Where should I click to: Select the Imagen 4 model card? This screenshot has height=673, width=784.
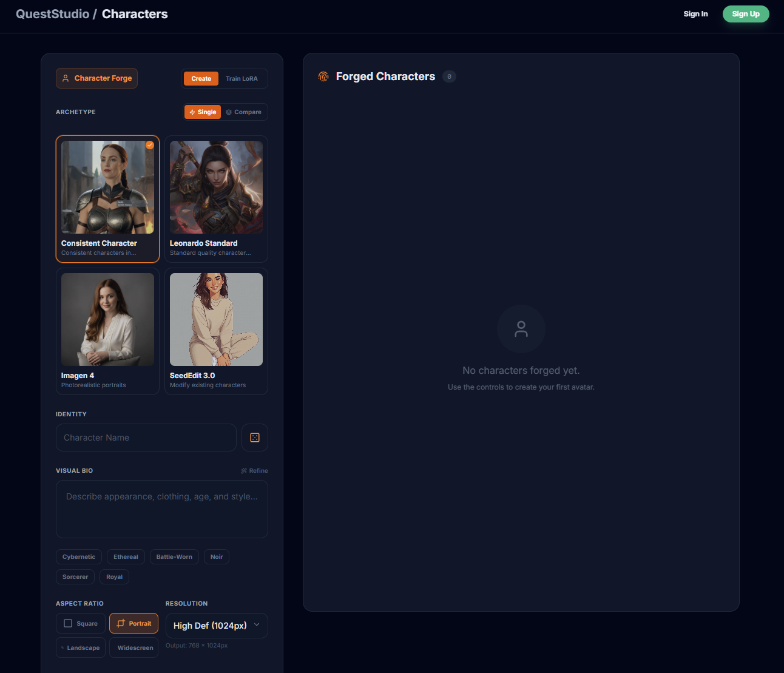(107, 331)
